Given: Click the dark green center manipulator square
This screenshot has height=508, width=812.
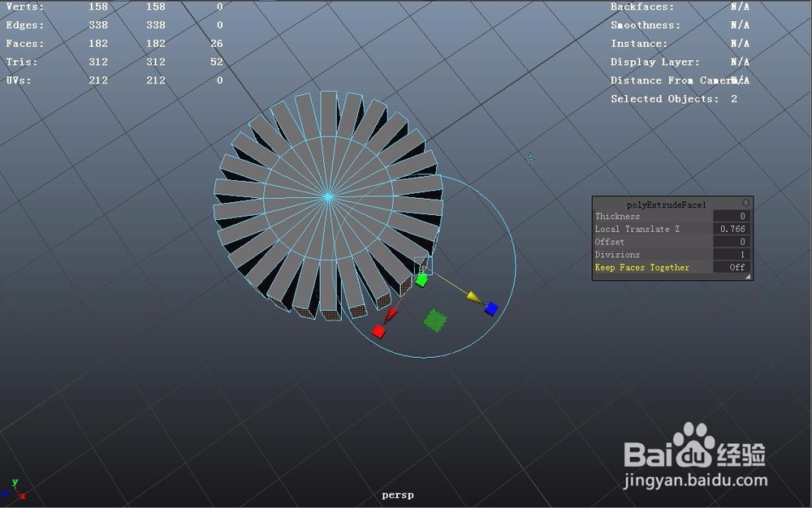Looking at the screenshot, I should point(435,321).
